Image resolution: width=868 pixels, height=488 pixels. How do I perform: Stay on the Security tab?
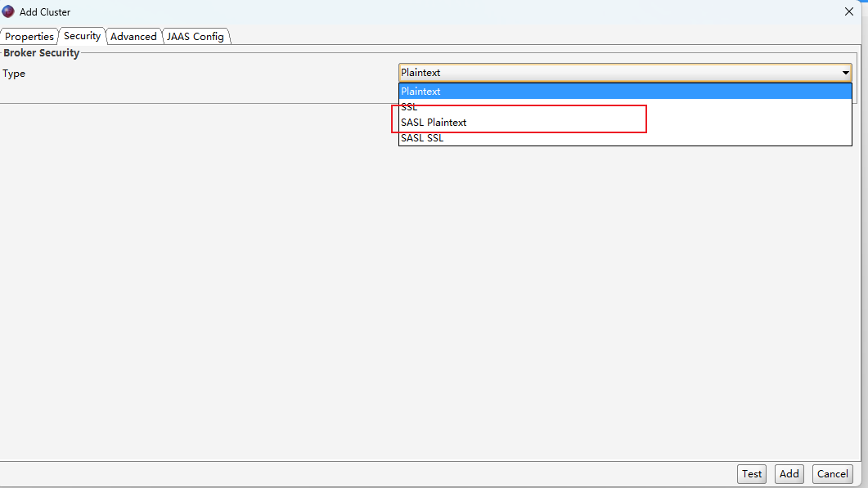click(82, 36)
